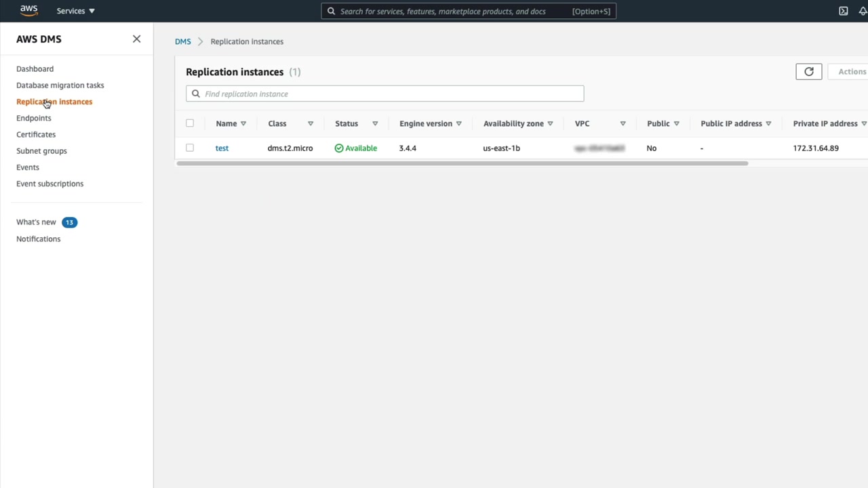Click the AWS logo home icon
Screen dimensions: 868x488
click(x=29, y=11)
